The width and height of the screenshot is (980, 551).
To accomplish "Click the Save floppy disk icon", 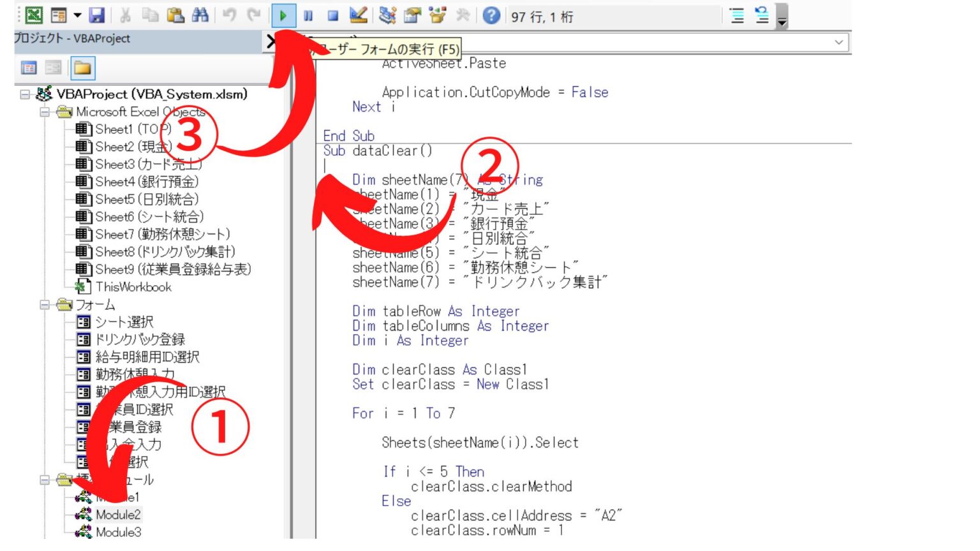I will click(96, 15).
